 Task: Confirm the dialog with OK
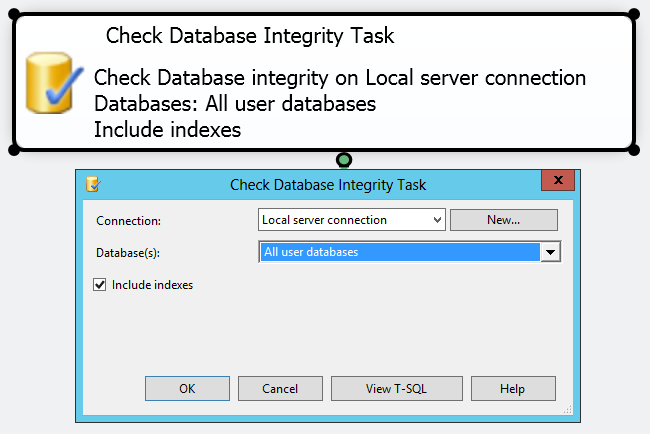187,389
